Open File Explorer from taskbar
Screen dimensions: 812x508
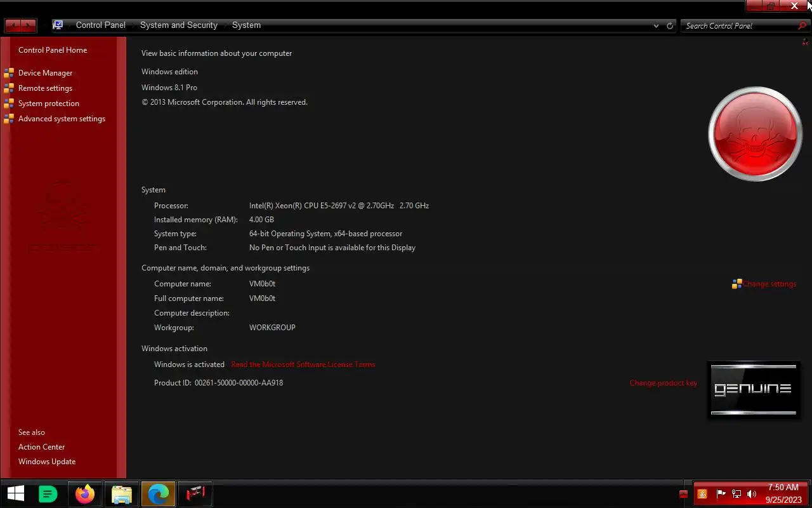[x=121, y=493]
